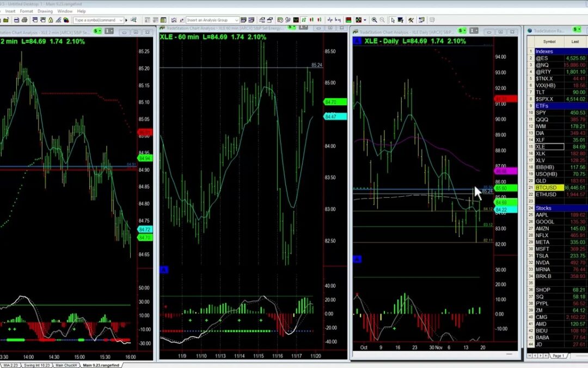This screenshot has height=368, width=588.
Task: Open the Help menu
Action: pyautogui.click(x=81, y=11)
